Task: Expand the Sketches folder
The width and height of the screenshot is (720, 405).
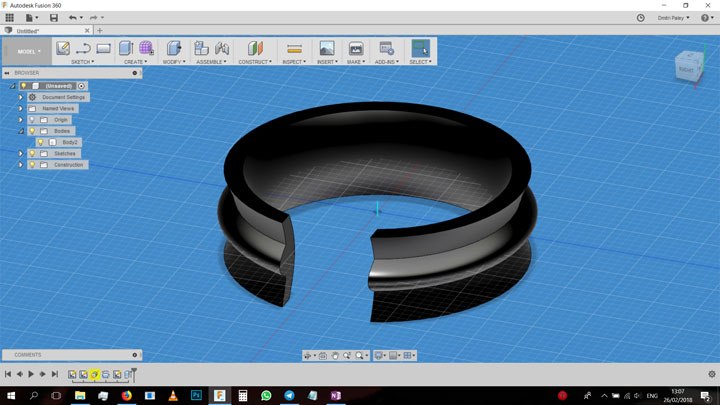Action: [21, 153]
